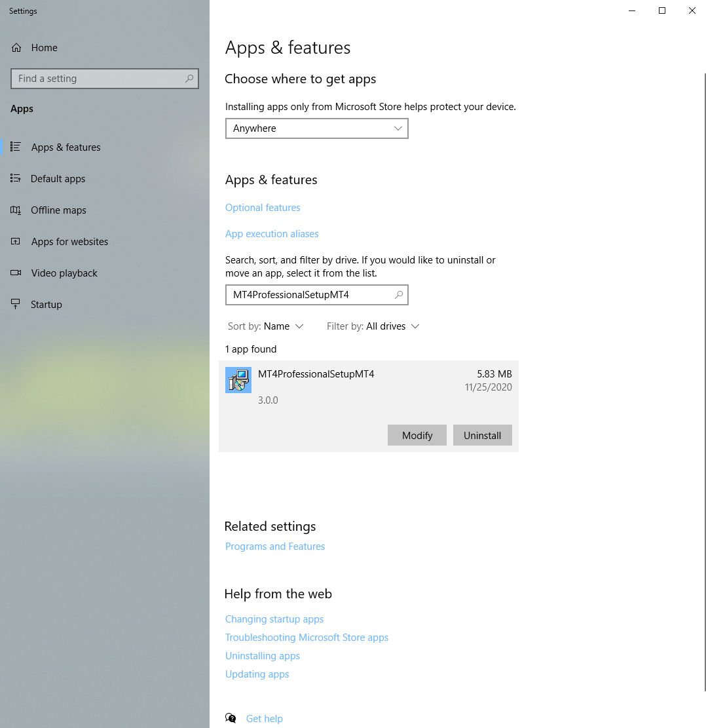The height and width of the screenshot is (728, 706).
Task: Click the 11/25/2020 install date
Action: pos(489,387)
